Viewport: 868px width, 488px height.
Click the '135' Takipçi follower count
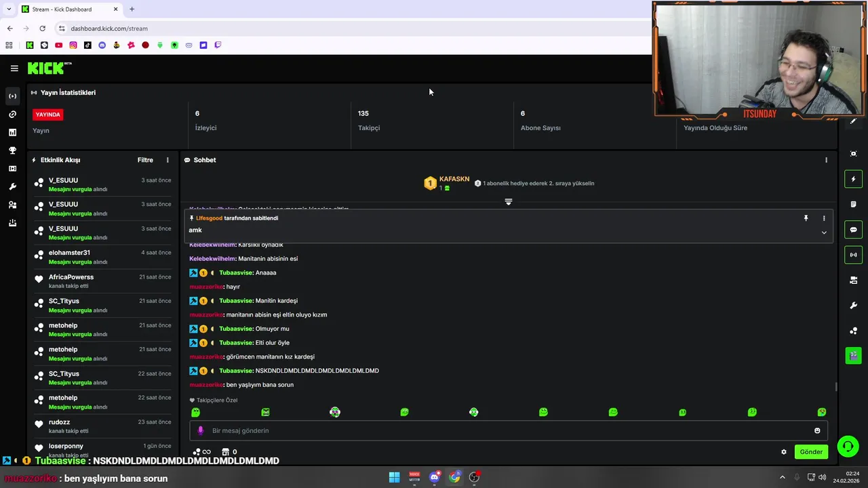click(x=363, y=113)
